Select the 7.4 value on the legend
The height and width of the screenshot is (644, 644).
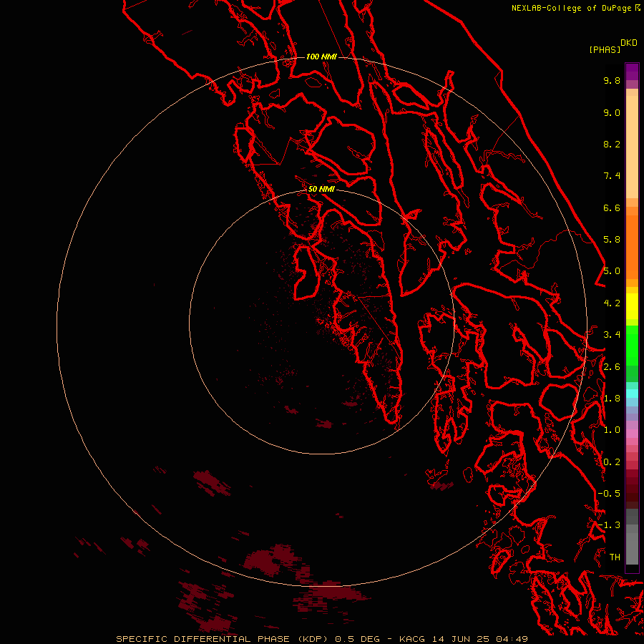coord(612,176)
